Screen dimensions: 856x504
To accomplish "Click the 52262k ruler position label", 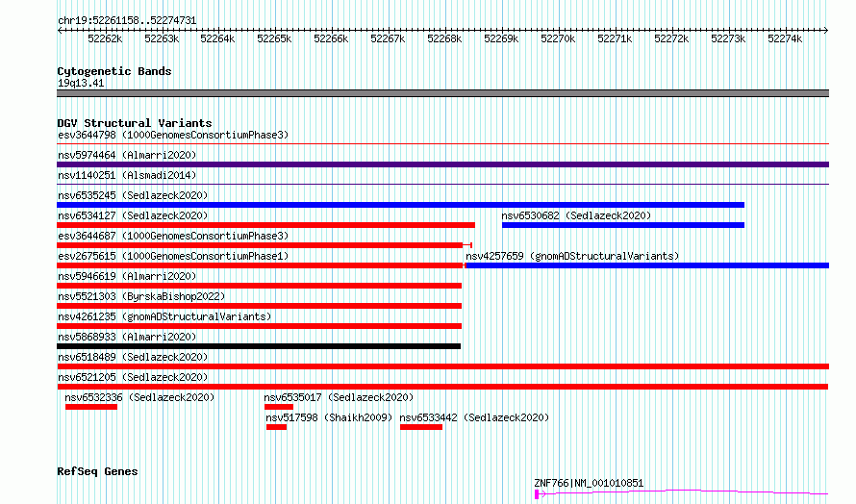I will (x=105, y=38).
